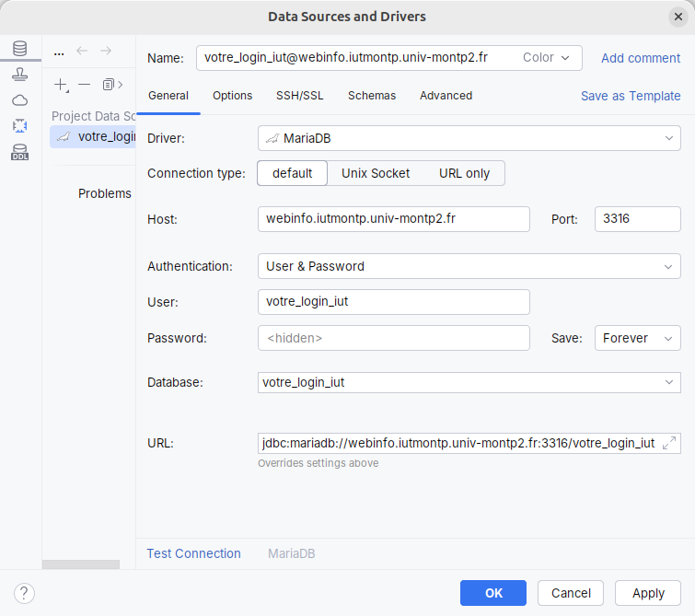
Task: Switch to the Schemas tab
Action: click(372, 96)
